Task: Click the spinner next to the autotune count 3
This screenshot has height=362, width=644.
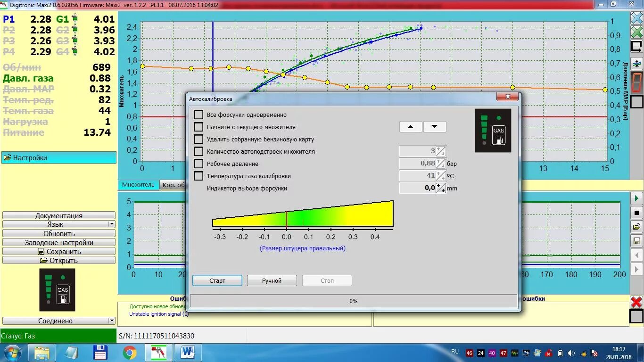Action: pyautogui.click(x=441, y=151)
